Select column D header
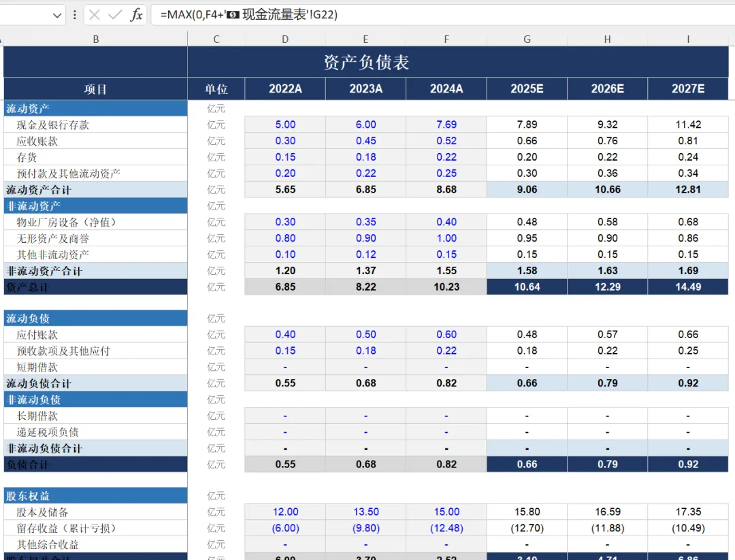The height and width of the screenshot is (560, 735). click(285, 39)
